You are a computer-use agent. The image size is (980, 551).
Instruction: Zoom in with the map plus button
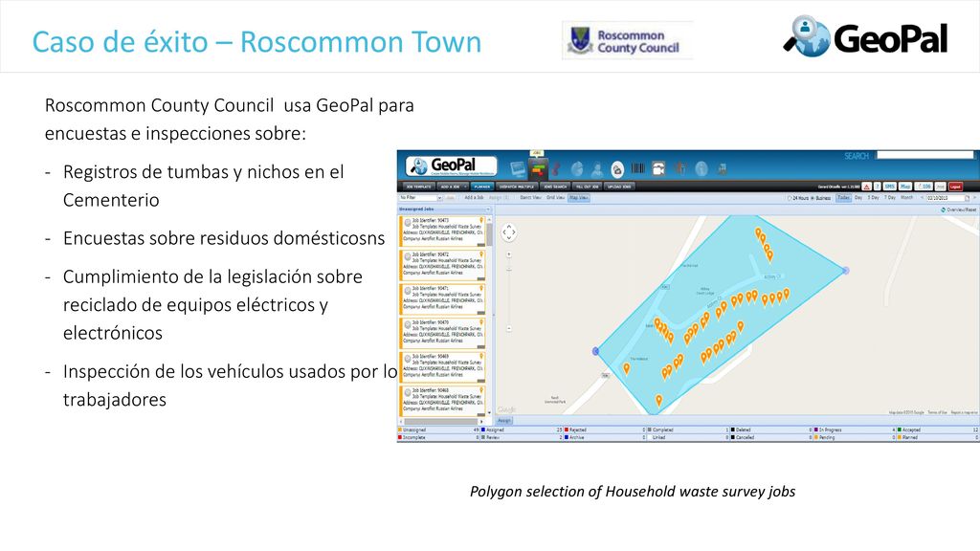(x=509, y=254)
